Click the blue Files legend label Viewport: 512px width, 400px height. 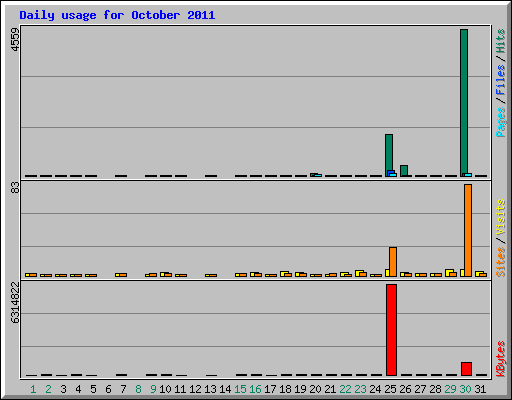point(500,80)
